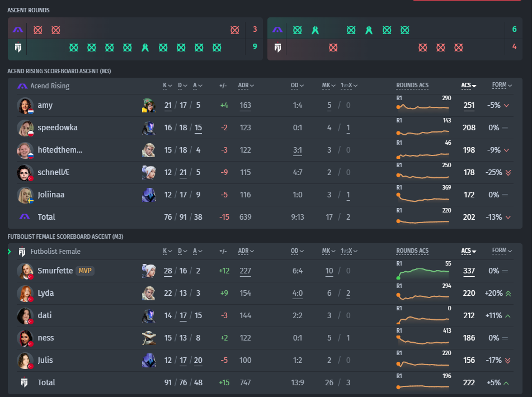
Task: Click Futbolist's first red round icon in second half
Action: tap(333, 48)
